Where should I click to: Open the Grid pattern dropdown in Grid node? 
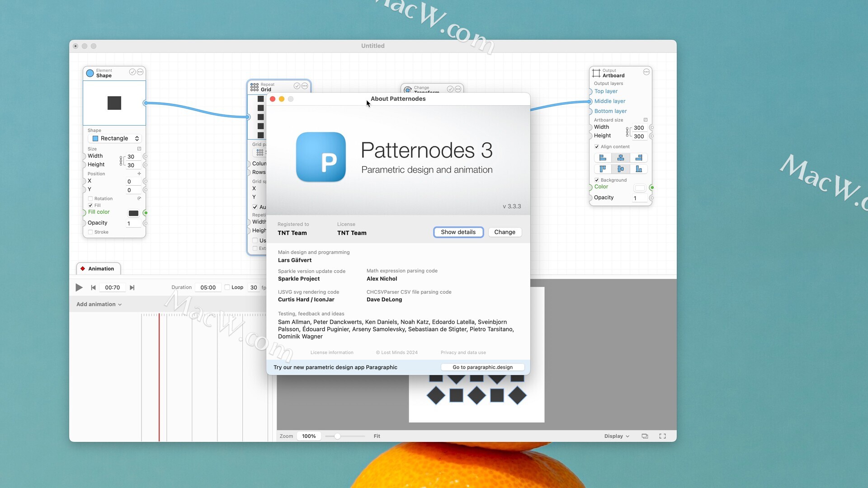[260, 153]
